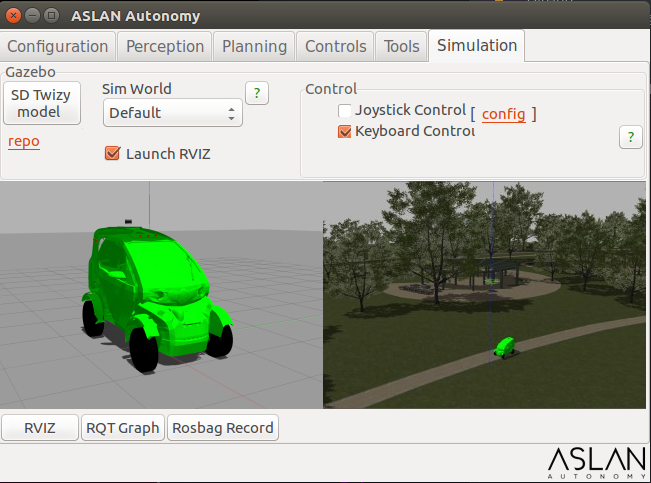Enable the Joystick Control checkbox
Screen dimensions: 651x483
pos(345,110)
